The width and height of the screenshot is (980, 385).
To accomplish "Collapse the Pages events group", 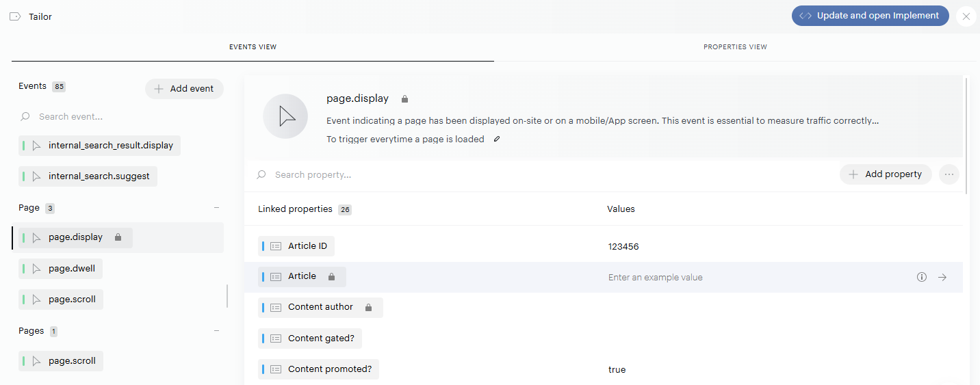I will click(x=216, y=331).
